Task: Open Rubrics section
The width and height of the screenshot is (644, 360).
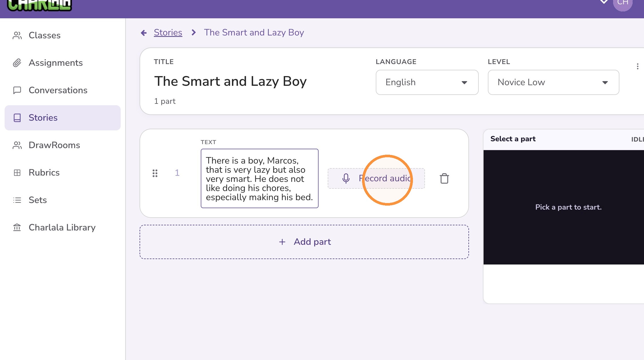Action: pyautogui.click(x=63, y=173)
